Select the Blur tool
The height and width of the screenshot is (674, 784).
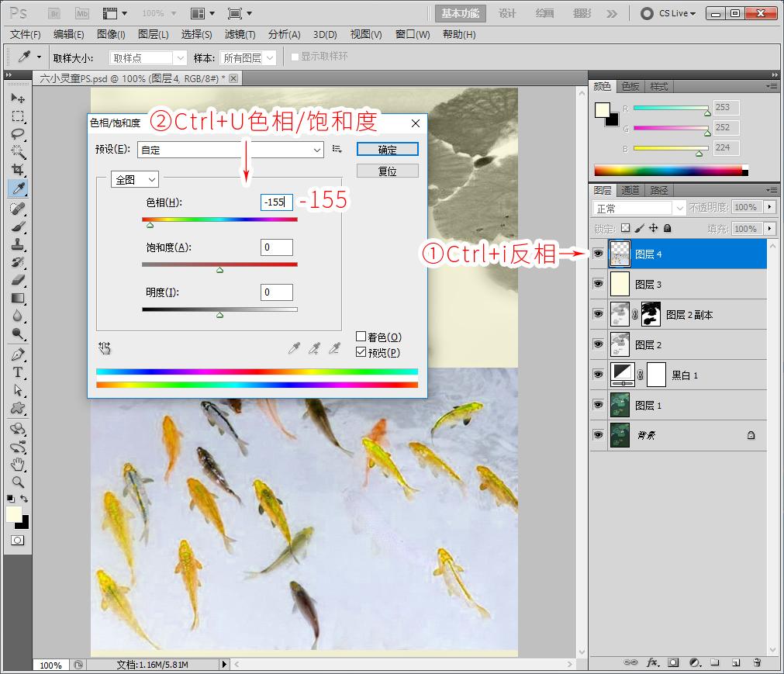[18, 316]
